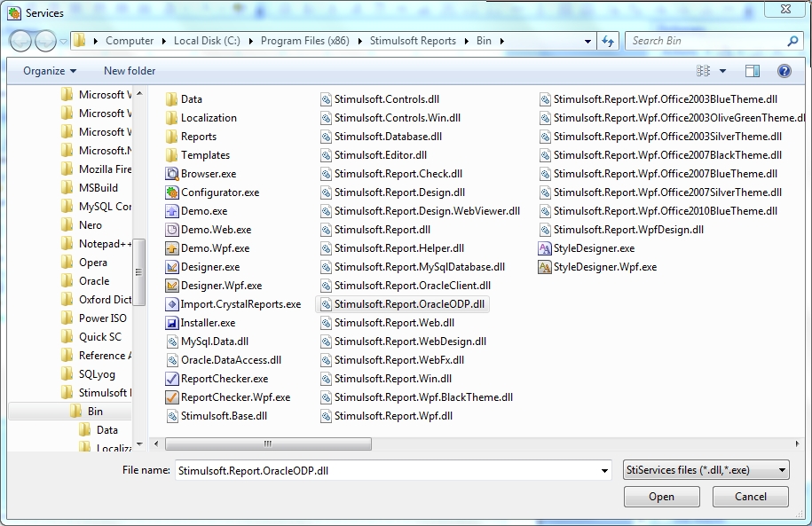The image size is (812, 526).
Task: Expand the File name history dropdown
Action: pyautogui.click(x=604, y=471)
